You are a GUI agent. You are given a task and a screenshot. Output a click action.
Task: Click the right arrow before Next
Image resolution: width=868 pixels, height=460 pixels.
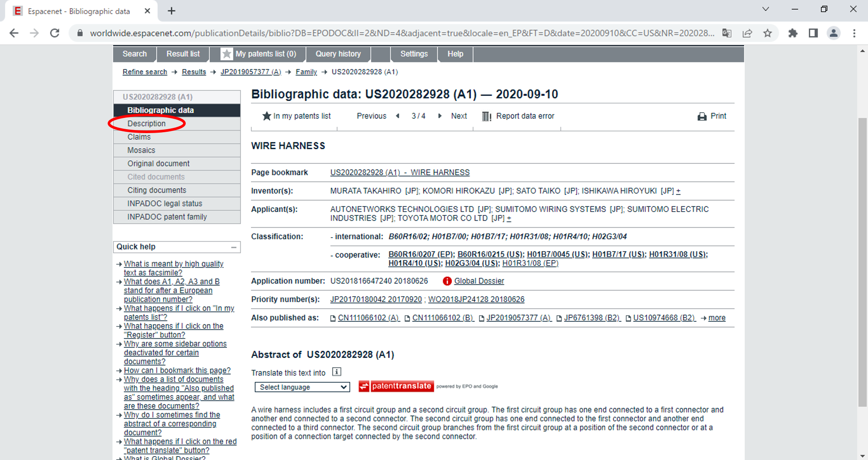pos(440,116)
